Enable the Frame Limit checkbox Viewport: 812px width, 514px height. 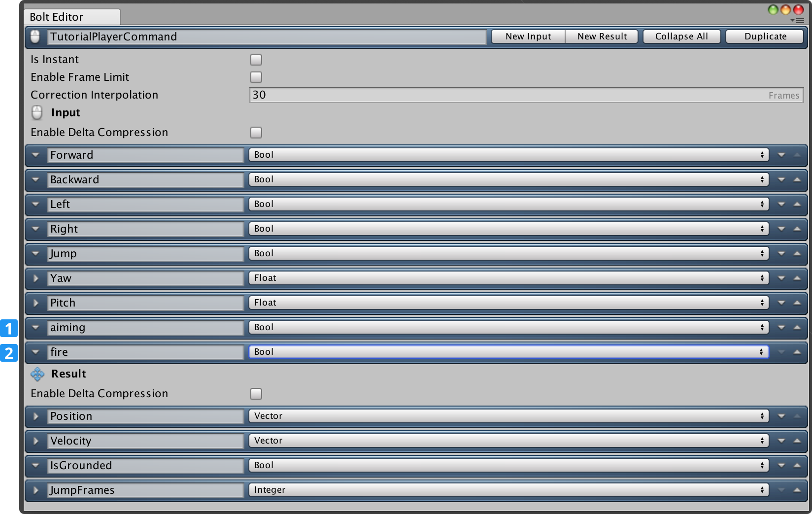(x=256, y=77)
